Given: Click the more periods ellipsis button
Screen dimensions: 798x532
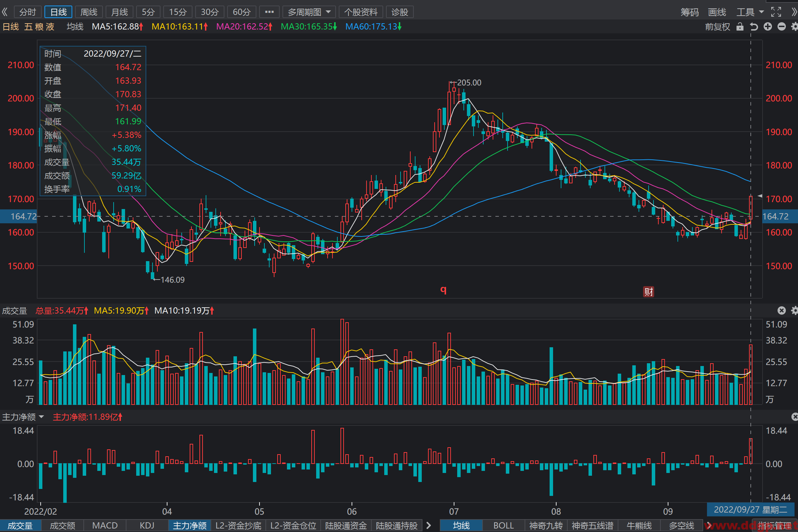Looking at the screenshot, I should pos(269,12).
